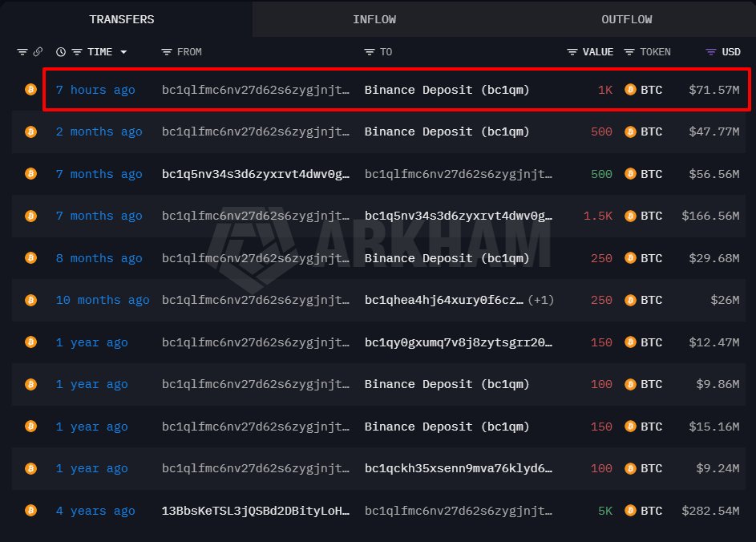The image size is (756, 542).
Task: Expand the (+1) additional recipients indicator
Action: (x=541, y=300)
